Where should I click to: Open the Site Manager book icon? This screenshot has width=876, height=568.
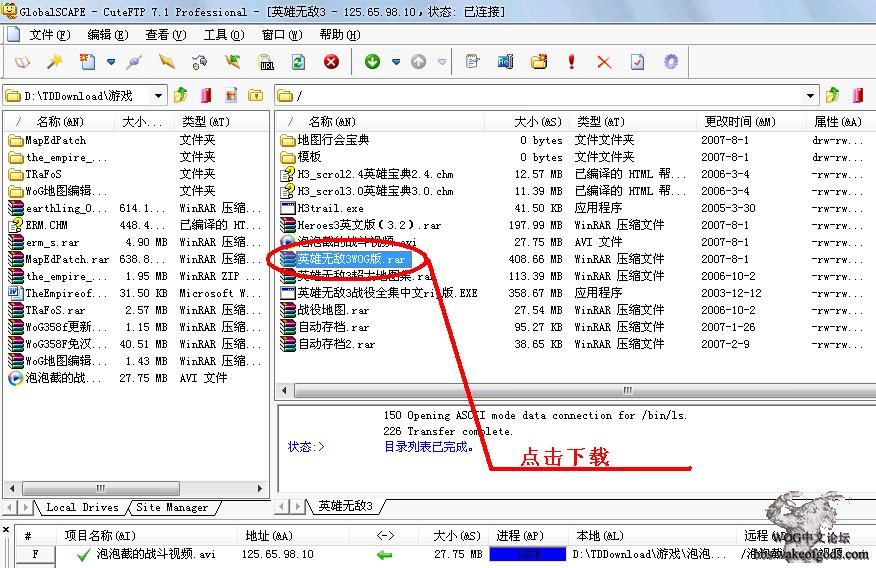pos(22,61)
